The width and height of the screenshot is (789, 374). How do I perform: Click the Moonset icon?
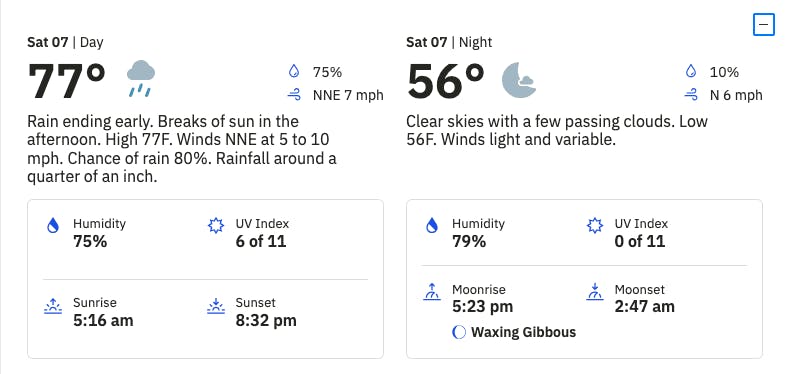(x=595, y=292)
